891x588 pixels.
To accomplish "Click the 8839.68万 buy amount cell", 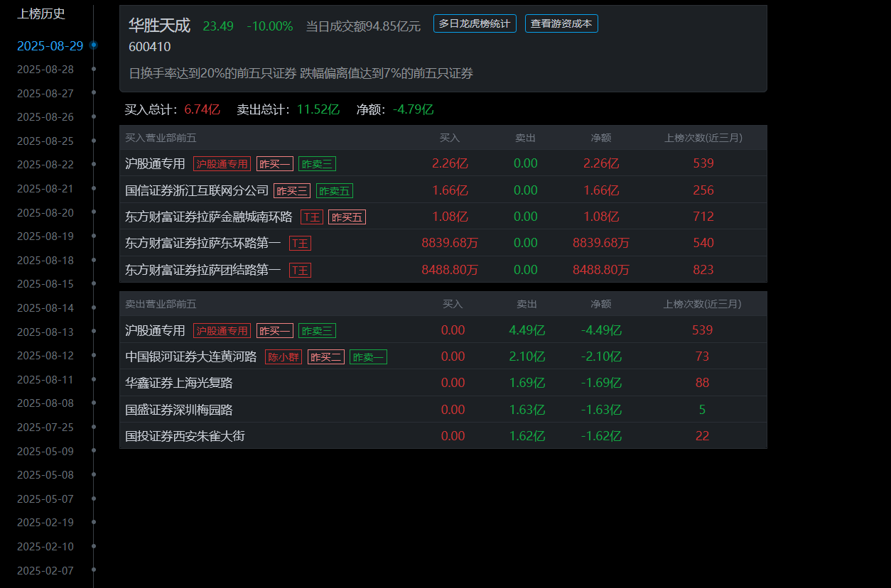I will pyautogui.click(x=450, y=243).
